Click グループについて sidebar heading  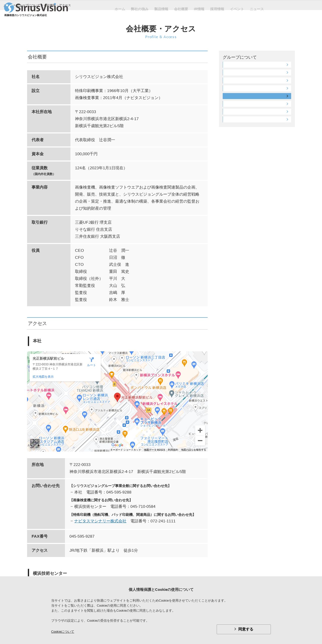pyautogui.click(x=240, y=57)
